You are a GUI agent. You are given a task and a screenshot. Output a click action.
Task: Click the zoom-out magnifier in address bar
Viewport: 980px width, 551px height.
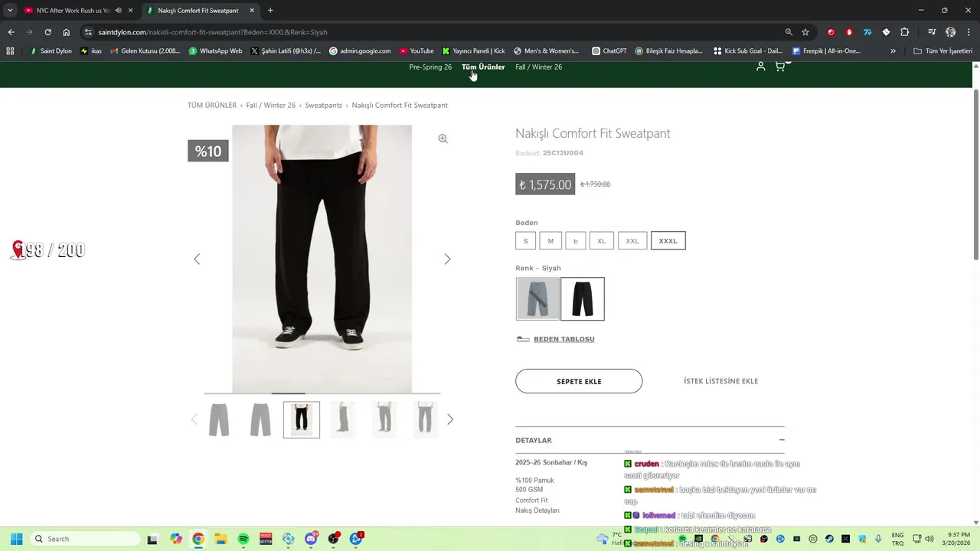coord(789,32)
